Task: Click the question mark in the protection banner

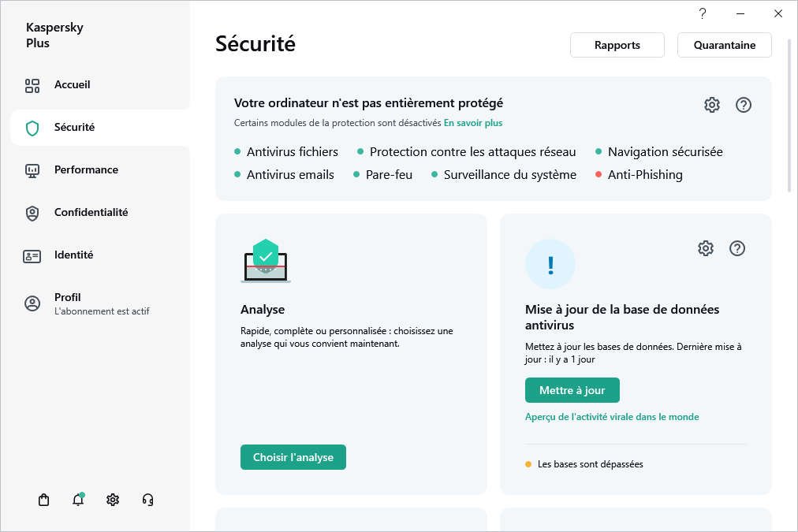Action: tap(744, 104)
